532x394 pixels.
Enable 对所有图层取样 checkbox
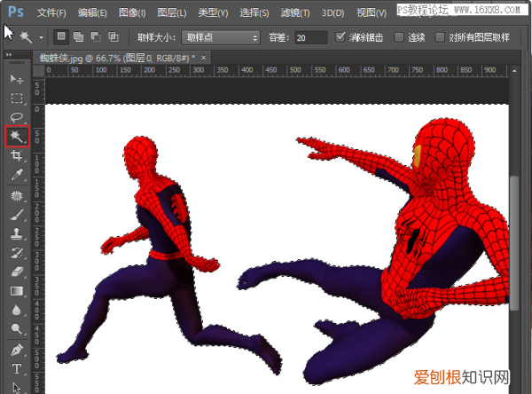click(441, 38)
